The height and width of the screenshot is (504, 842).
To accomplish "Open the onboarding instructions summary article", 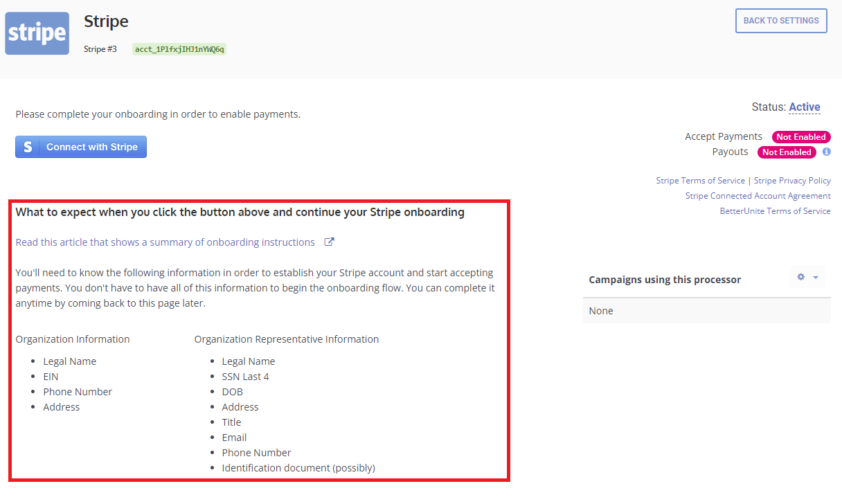I will coord(165,242).
